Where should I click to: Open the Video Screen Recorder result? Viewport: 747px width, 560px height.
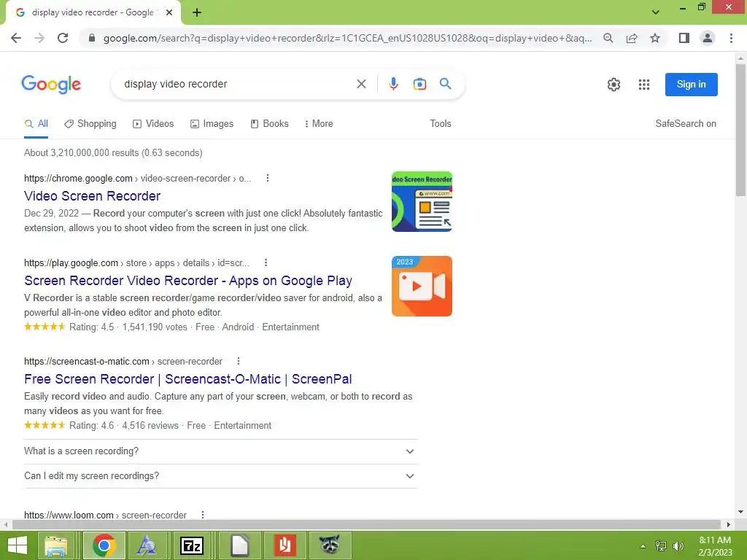pyautogui.click(x=93, y=196)
